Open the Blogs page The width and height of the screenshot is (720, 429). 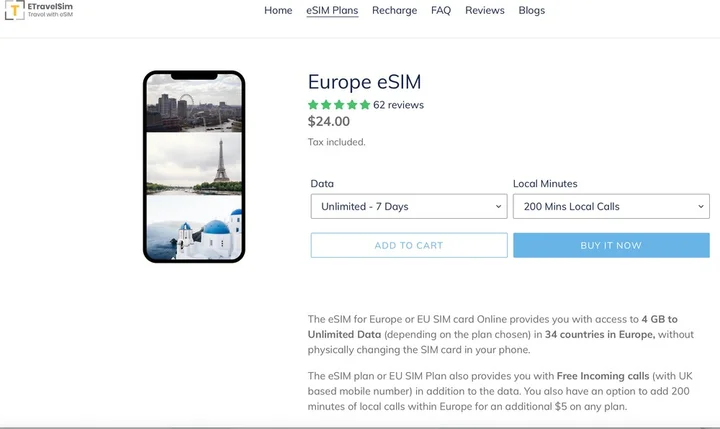coord(532,11)
